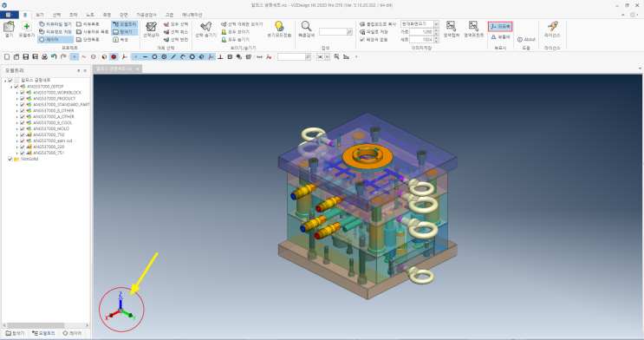Switch to the 보기 ribbon tab
The width and height of the screenshot is (644, 340).
[40, 15]
